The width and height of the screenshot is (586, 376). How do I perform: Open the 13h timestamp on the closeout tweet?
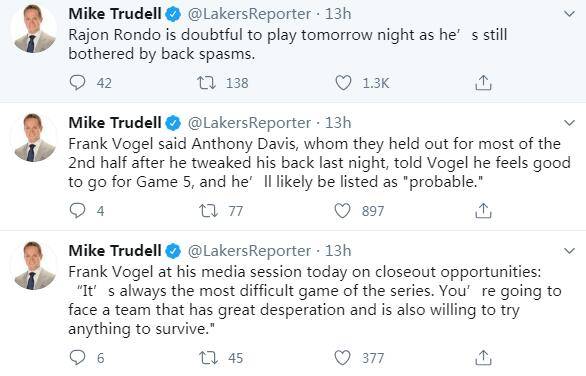(x=338, y=250)
